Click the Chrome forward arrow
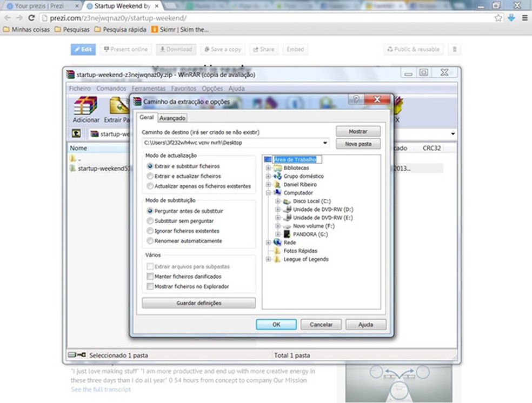532x403 pixels. [x=19, y=18]
